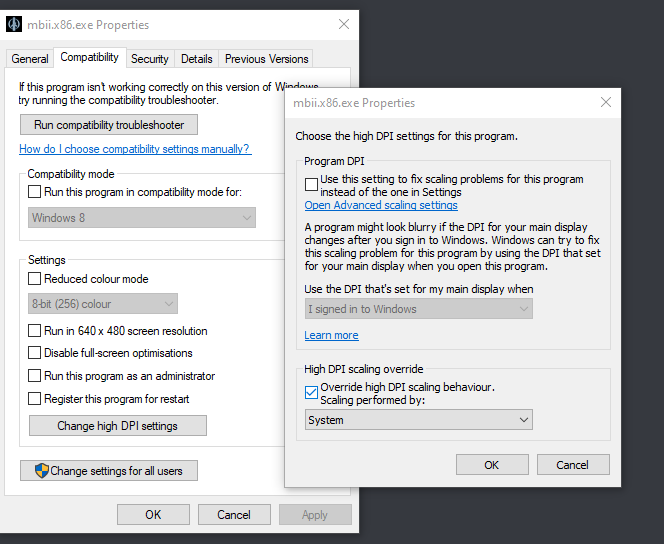This screenshot has height=544, width=664.
Task: Open the System scaling dropdown
Action: pyautogui.click(x=418, y=420)
